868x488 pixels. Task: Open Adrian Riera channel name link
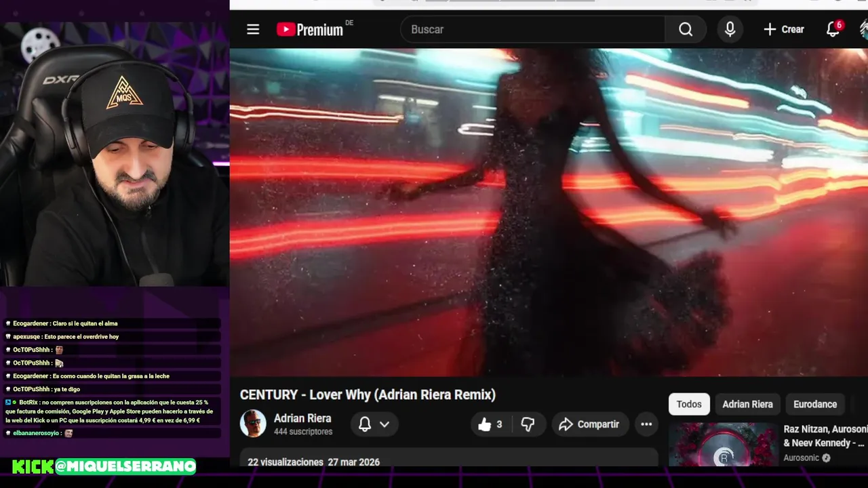(x=302, y=418)
